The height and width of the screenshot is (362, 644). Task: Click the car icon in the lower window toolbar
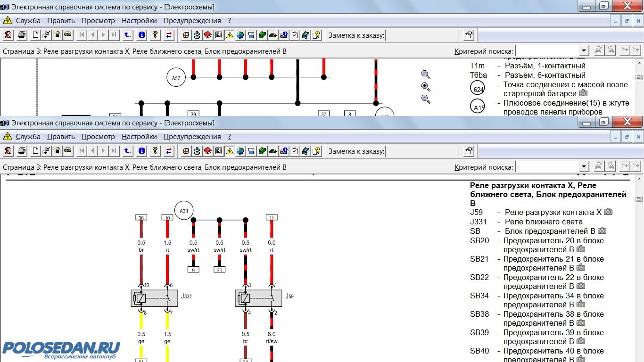[x=68, y=151]
